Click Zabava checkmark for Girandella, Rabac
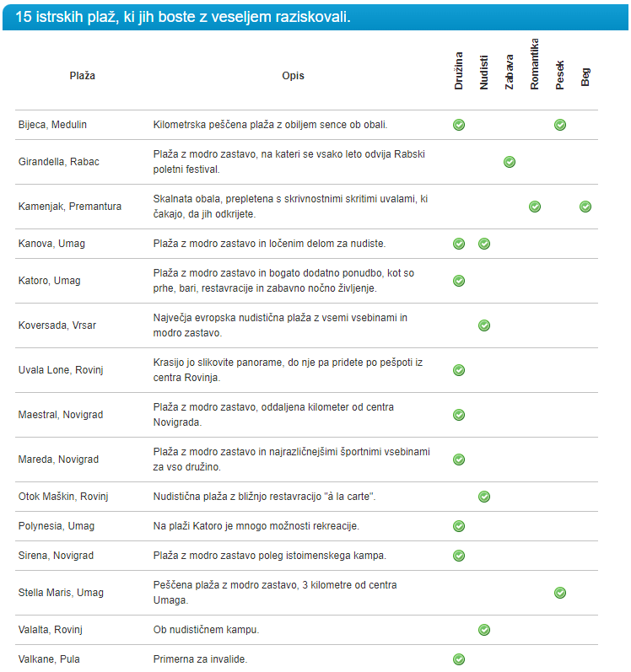The image size is (631, 672). point(510,162)
